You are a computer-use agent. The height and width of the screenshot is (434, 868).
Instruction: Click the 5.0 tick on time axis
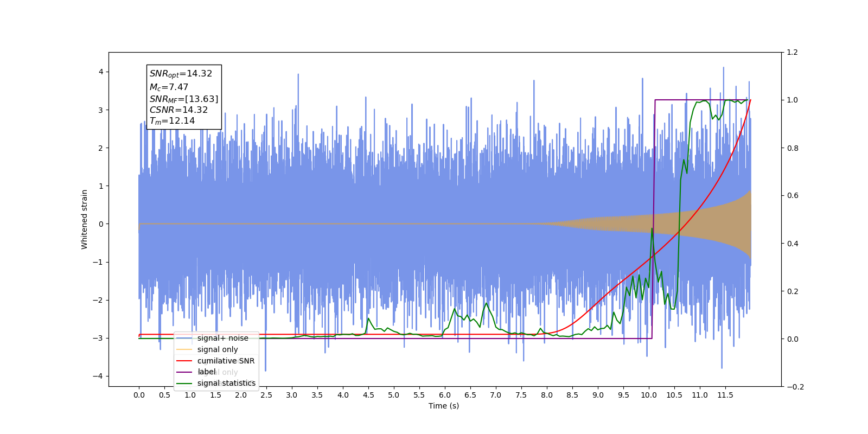[394, 395]
